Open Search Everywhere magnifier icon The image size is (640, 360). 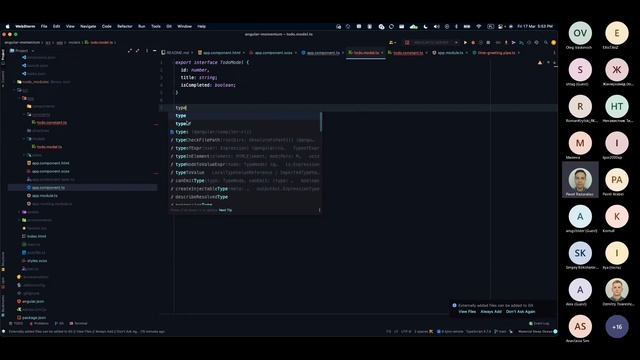coord(546,42)
